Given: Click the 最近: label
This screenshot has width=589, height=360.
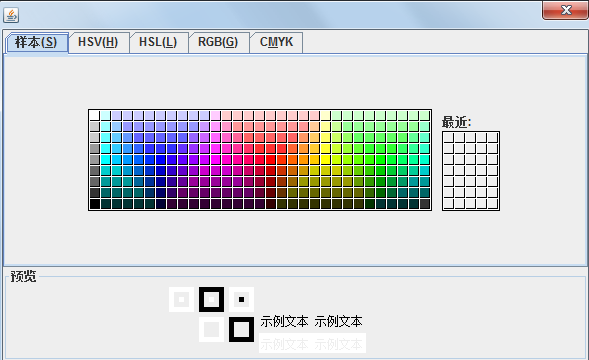Looking at the screenshot, I should (456, 122).
